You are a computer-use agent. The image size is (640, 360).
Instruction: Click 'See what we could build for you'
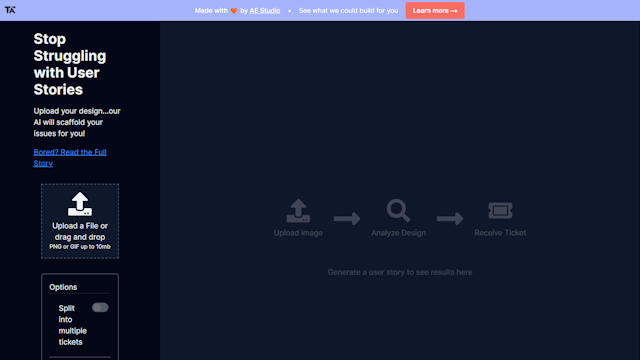pos(348,11)
